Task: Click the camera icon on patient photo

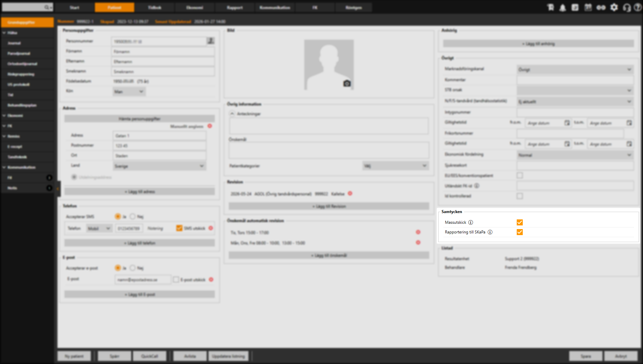Action: (347, 83)
